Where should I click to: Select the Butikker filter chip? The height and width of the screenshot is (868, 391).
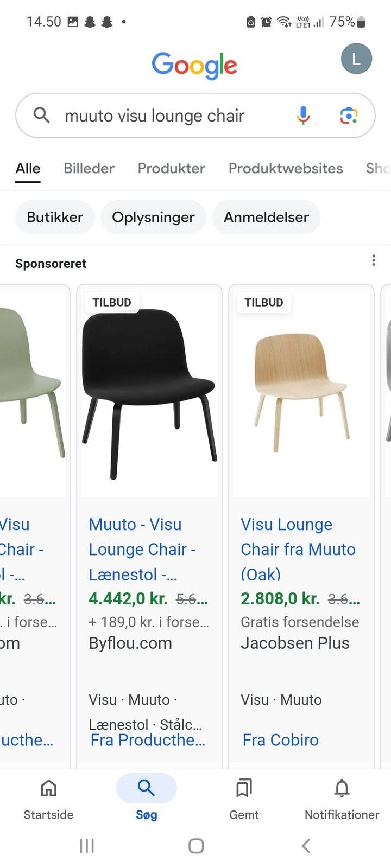[x=55, y=217]
